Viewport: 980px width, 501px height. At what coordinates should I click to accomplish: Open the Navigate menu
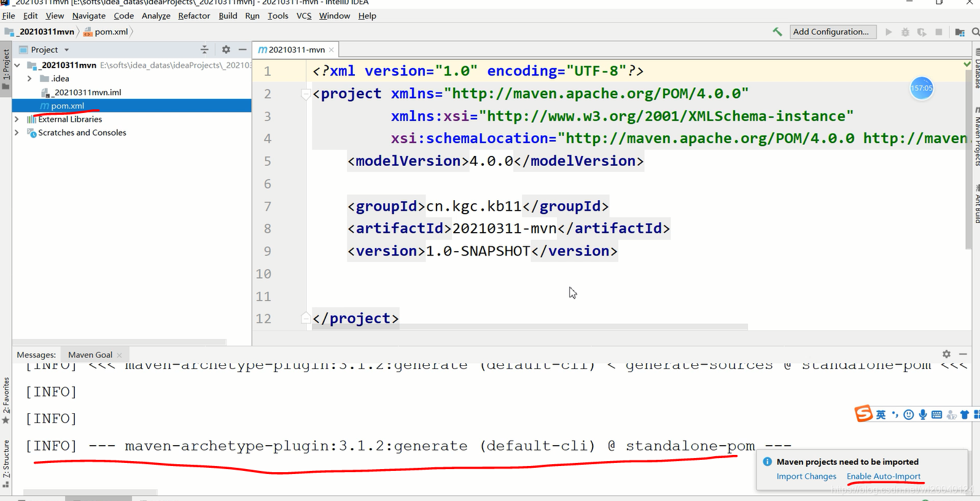coord(89,16)
